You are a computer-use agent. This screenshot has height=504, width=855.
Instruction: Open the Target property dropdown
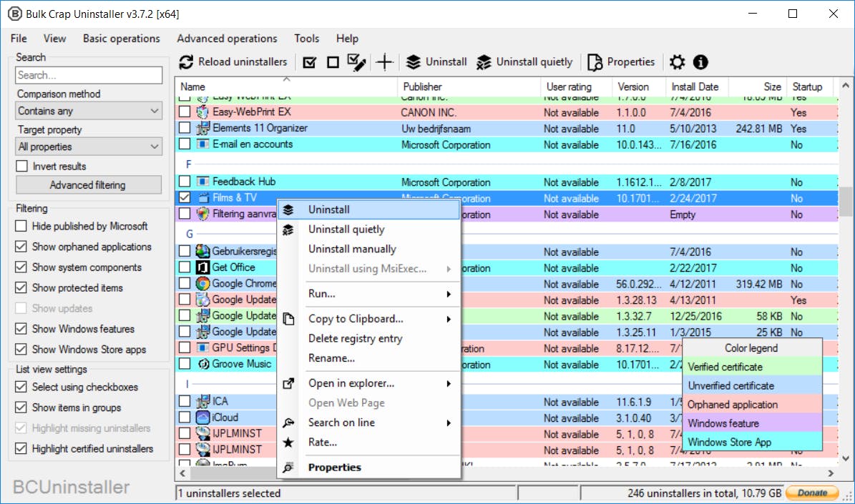point(89,147)
